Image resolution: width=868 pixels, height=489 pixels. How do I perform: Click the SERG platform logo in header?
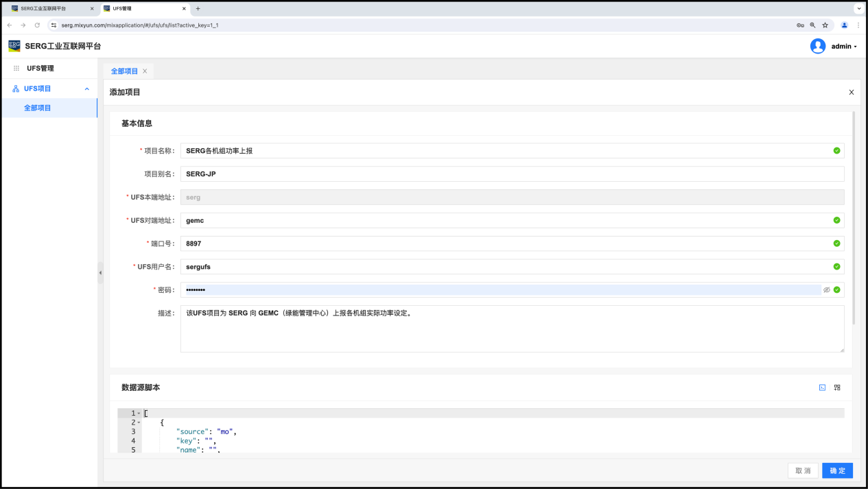14,46
